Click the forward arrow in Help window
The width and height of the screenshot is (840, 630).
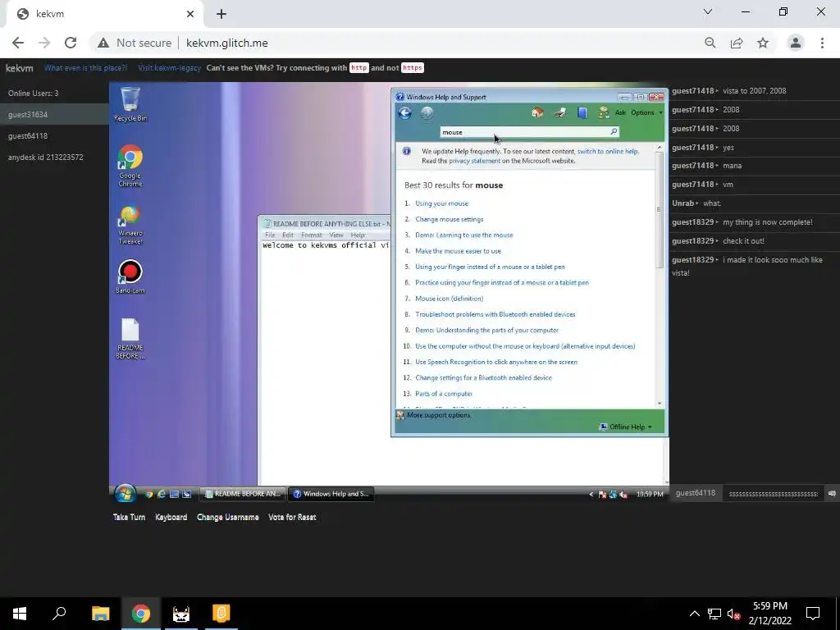pyautogui.click(x=427, y=113)
